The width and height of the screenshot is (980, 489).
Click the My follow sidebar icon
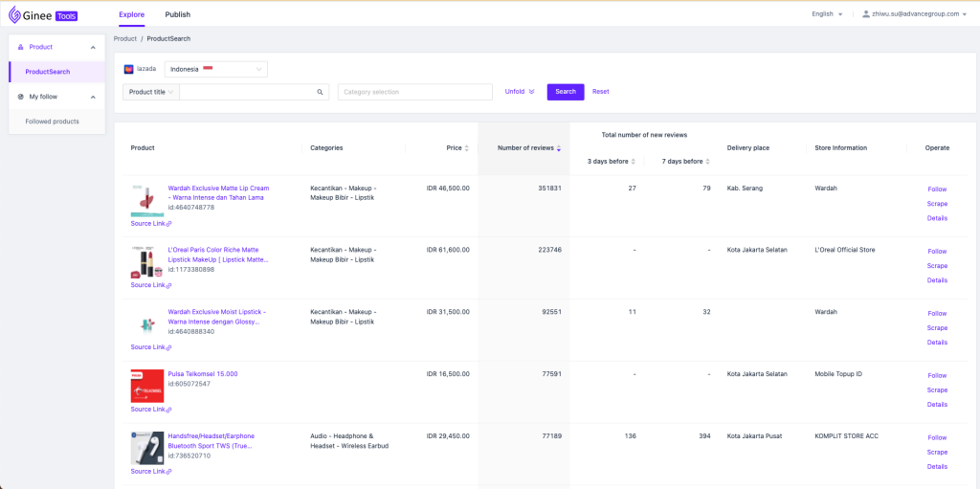tap(21, 97)
